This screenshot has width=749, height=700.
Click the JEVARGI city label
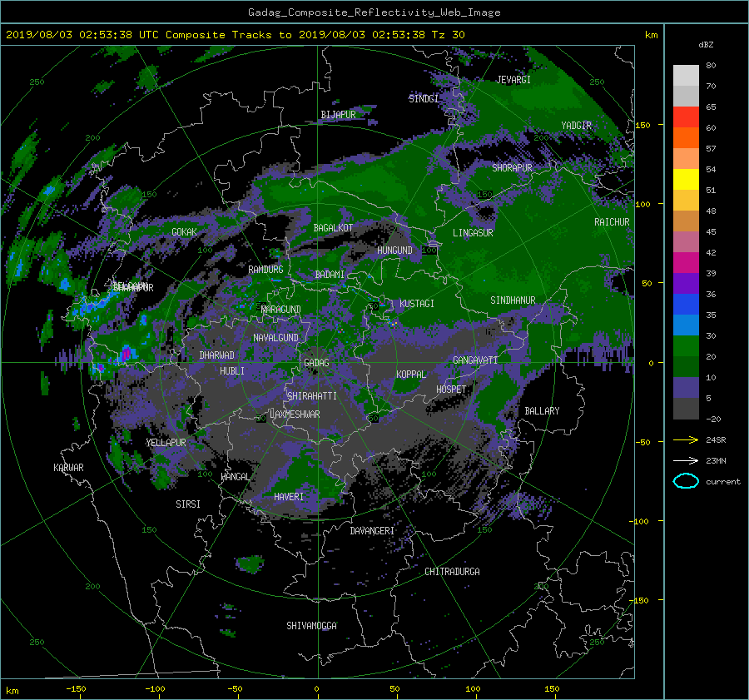513,80
